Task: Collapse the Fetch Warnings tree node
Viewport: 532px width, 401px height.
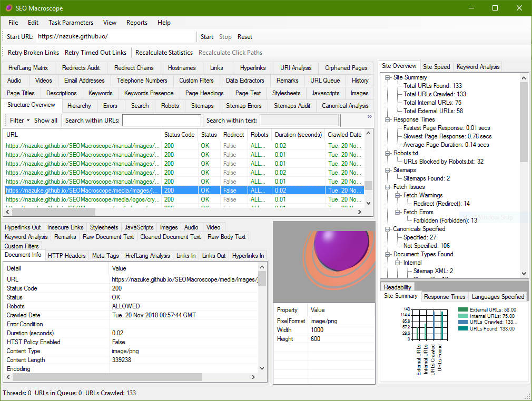Action: 397,196
